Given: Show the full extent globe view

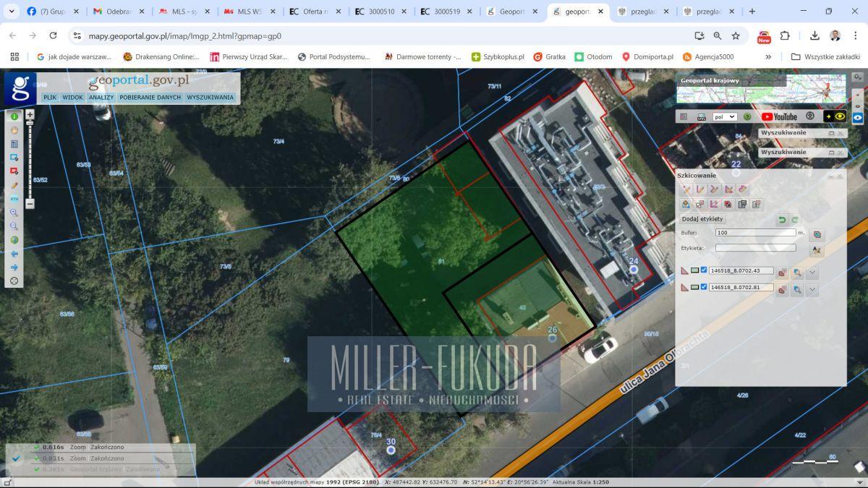Looking at the screenshot, I should click(x=14, y=240).
